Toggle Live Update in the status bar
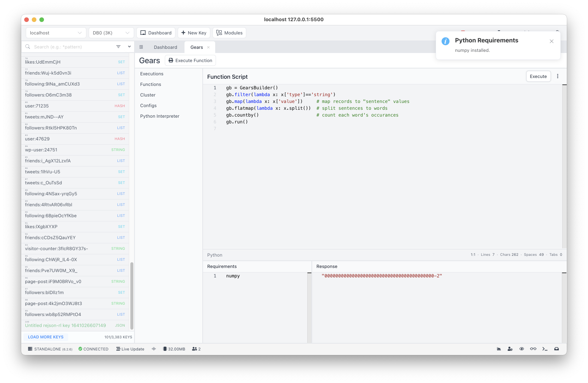Image resolution: width=588 pixels, height=383 pixels. [x=130, y=349]
